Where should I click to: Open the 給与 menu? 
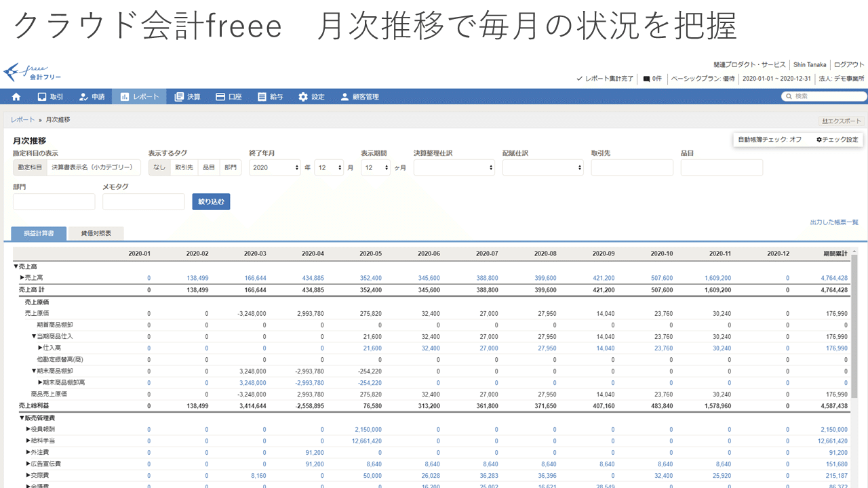pos(270,97)
